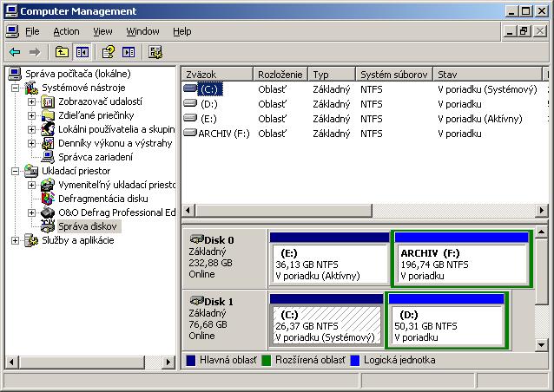Click the Vymeniteľný ukladací priestor icon

point(48,185)
